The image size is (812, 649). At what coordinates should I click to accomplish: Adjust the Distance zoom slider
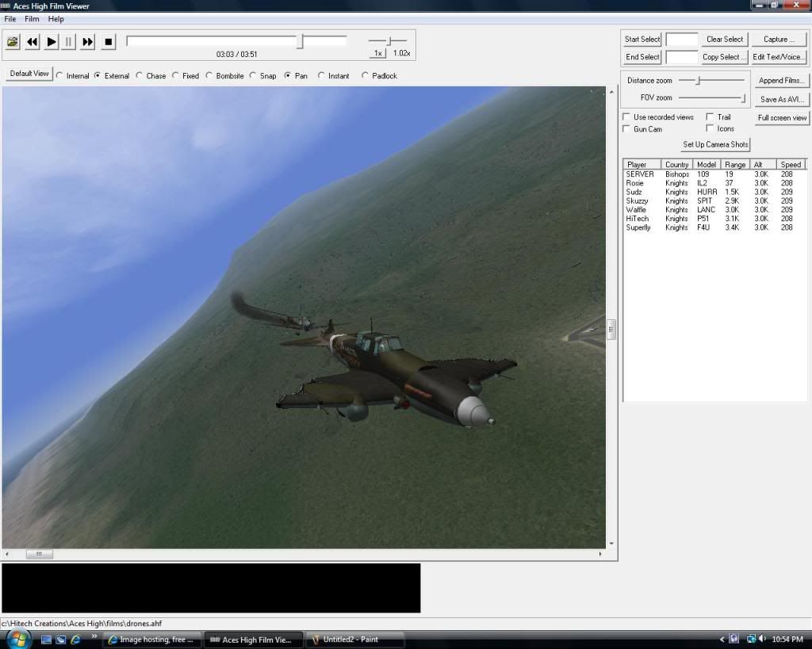698,80
